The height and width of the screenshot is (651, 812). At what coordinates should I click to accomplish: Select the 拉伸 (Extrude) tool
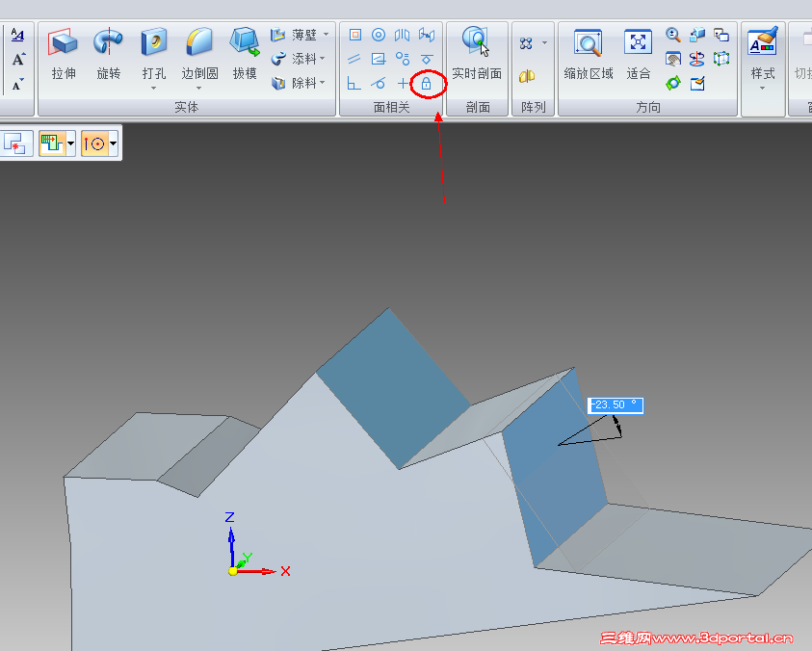point(64,54)
